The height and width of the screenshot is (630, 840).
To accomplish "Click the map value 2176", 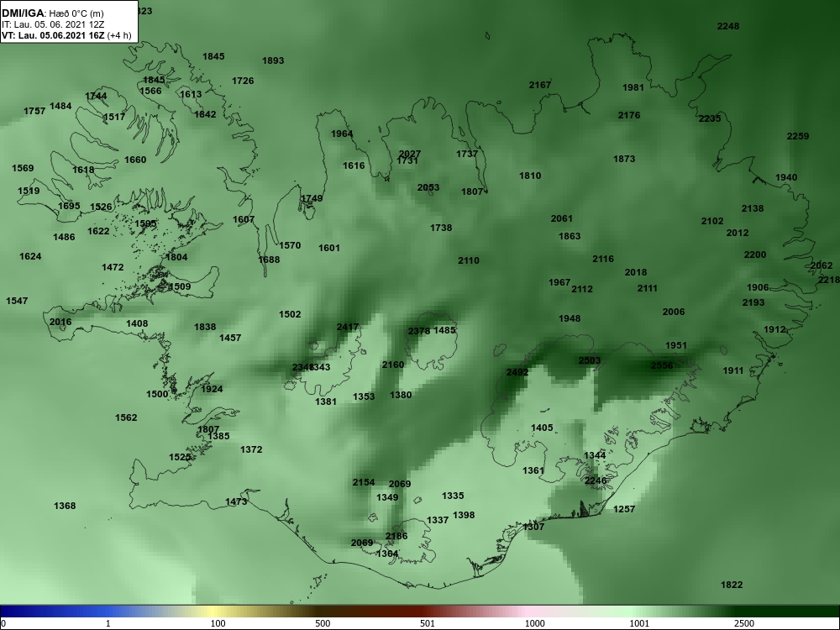I will (x=629, y=115).
